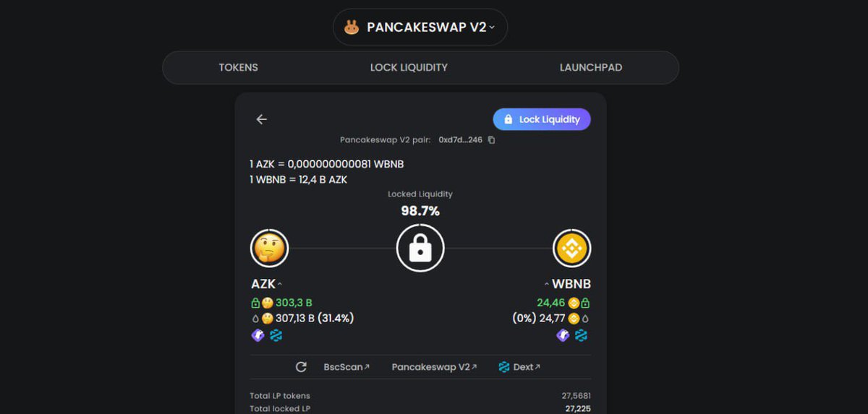Click the pooled WBNB amount (0%) 24,77
This screenshot has width=868, height=414.
coord(539,318)
